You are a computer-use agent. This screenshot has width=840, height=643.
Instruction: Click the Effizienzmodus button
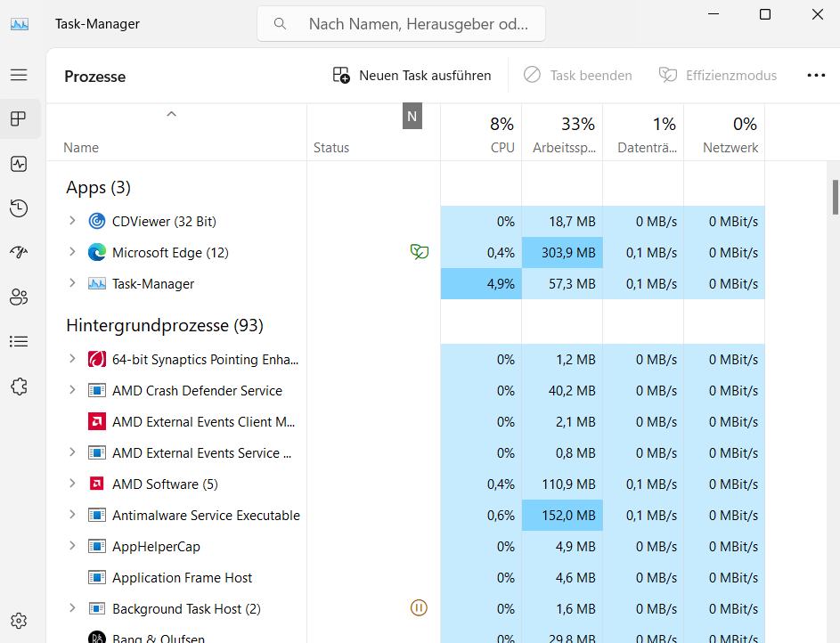(718, 76)
